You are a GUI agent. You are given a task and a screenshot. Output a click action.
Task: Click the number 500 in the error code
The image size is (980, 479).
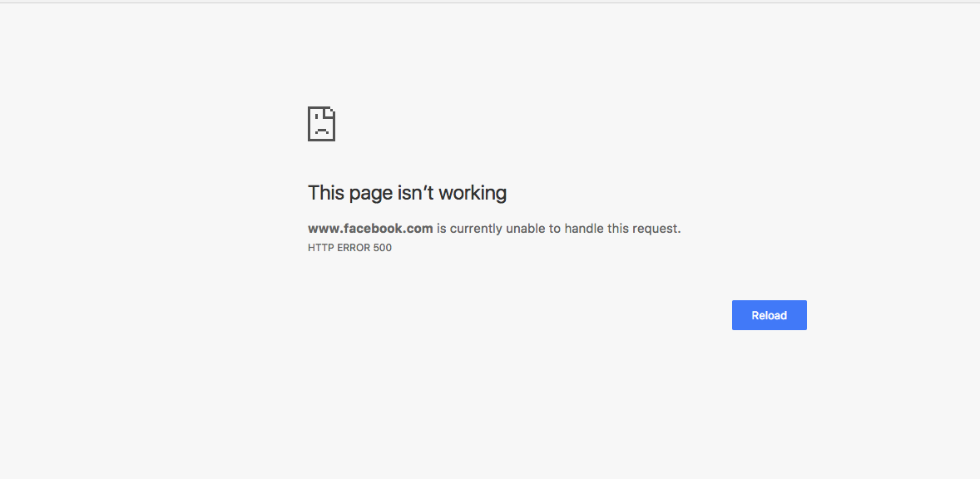tap(383, 248)
